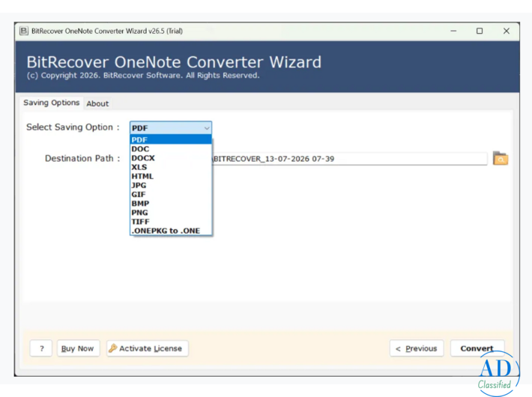Click inside the Destination Path field
532x397 pixels.
349,159
